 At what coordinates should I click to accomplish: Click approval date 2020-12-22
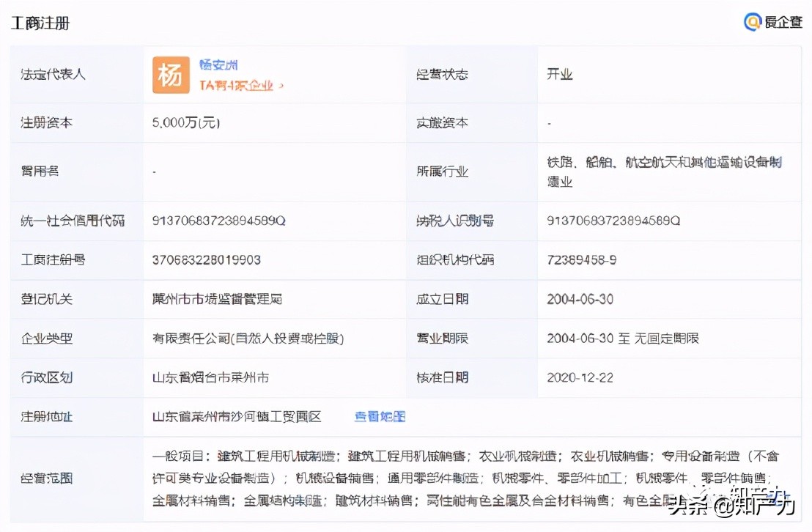pyautogui.click(x=579, y=377)
